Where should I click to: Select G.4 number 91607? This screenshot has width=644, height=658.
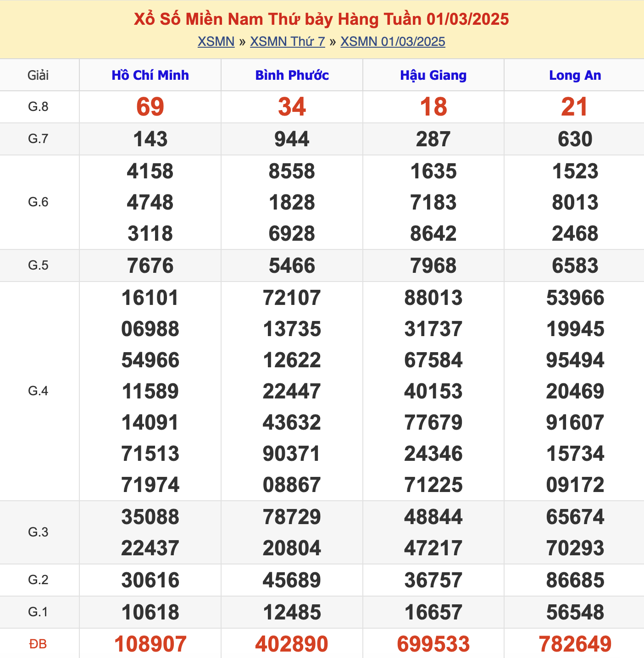(575, 423)
